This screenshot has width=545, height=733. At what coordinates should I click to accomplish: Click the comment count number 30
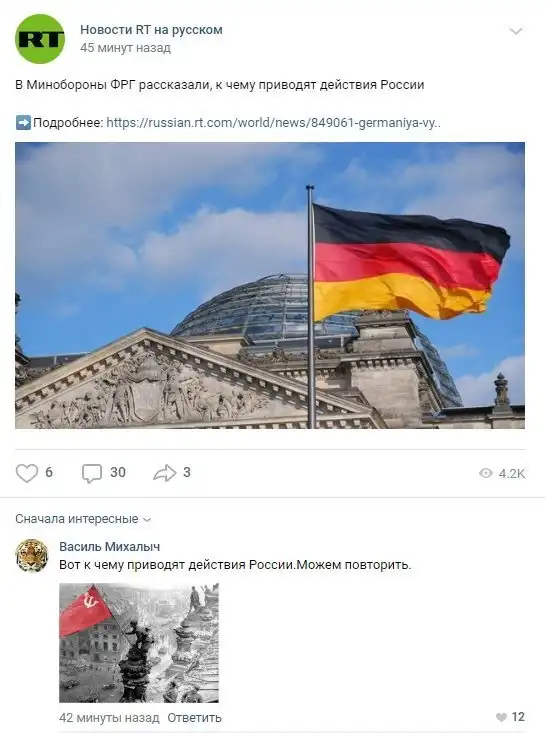(x=118, y=472)
